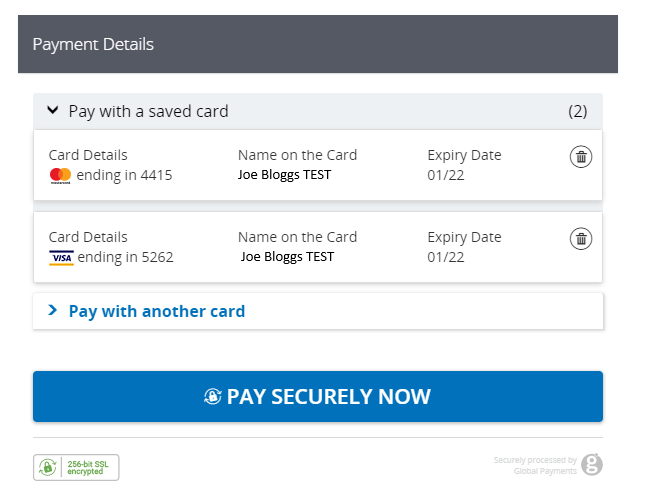This screenshot has width=647, height=494.
Task: Click the Securely processed by Global Payments text
Action: pyautogui.click(x=535, y=466)
